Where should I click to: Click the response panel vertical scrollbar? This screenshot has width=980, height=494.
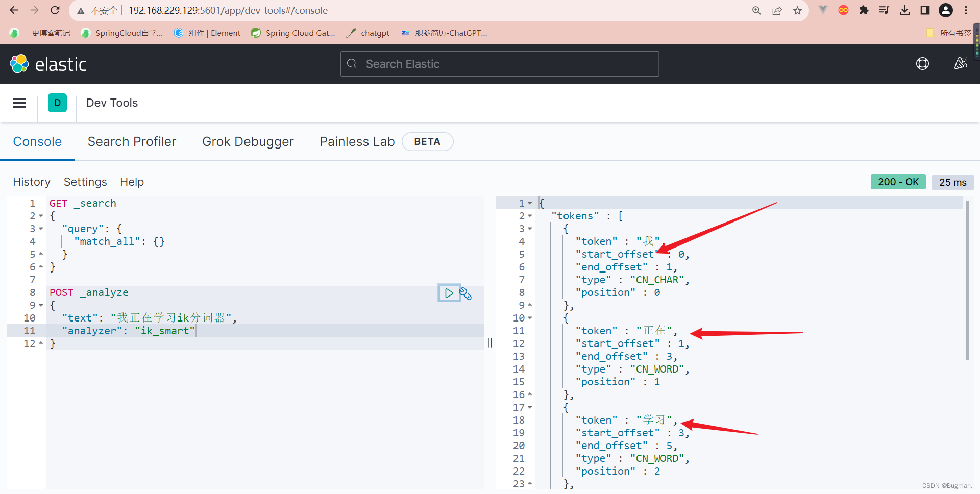coord(967,281)
